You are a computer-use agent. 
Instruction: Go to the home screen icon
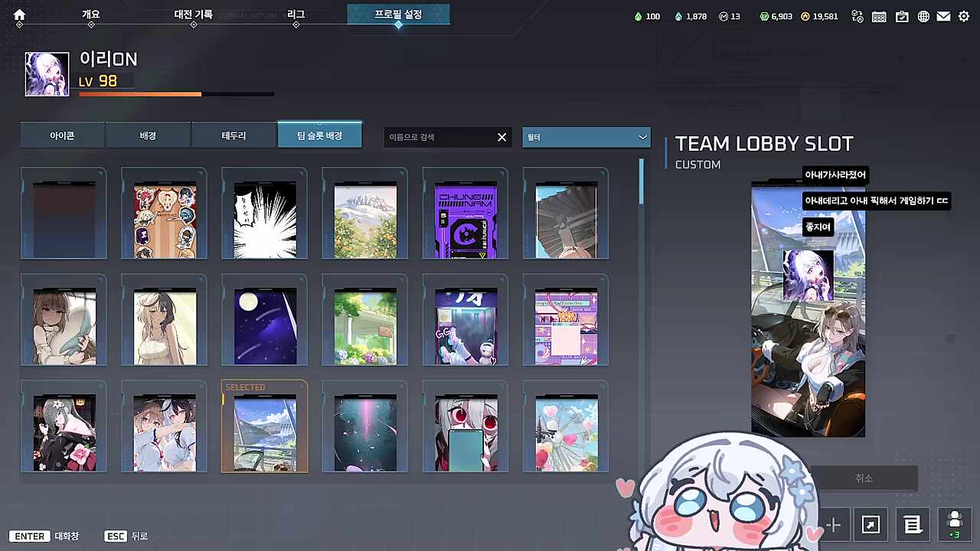[x=20, y=15]
